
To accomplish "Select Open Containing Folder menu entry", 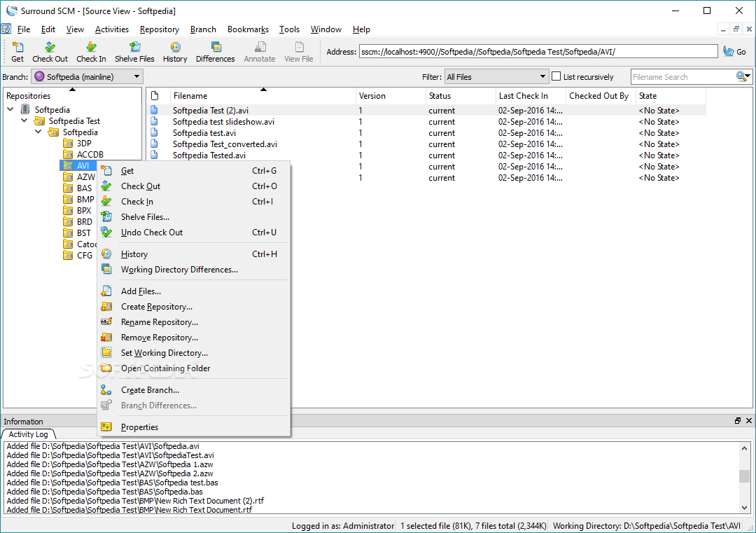I will tap(194, 368).
